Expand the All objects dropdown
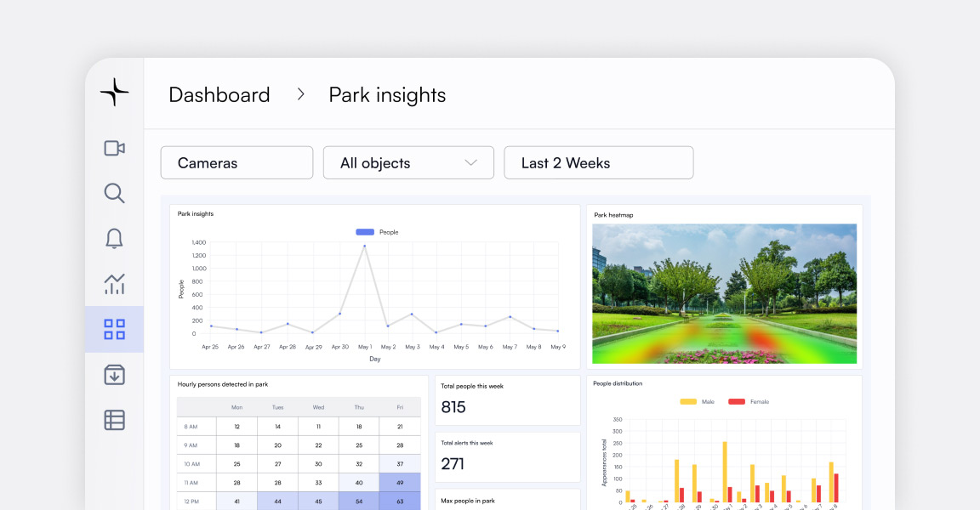 click(x=408, y=163)
